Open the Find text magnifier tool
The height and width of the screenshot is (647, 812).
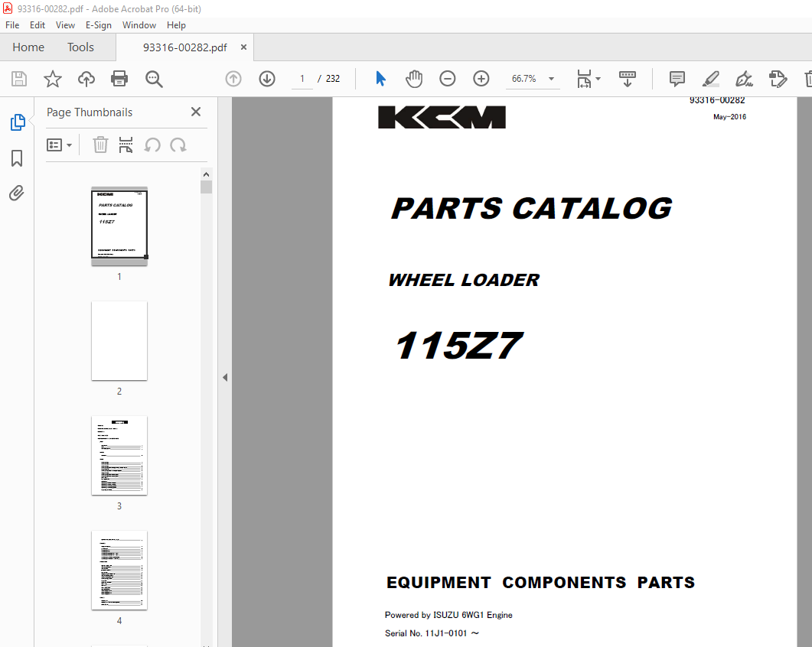(154, 80)
